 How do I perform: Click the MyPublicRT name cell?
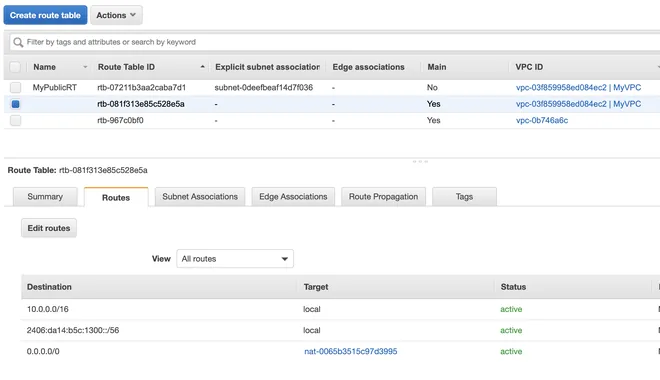[55, 88]
